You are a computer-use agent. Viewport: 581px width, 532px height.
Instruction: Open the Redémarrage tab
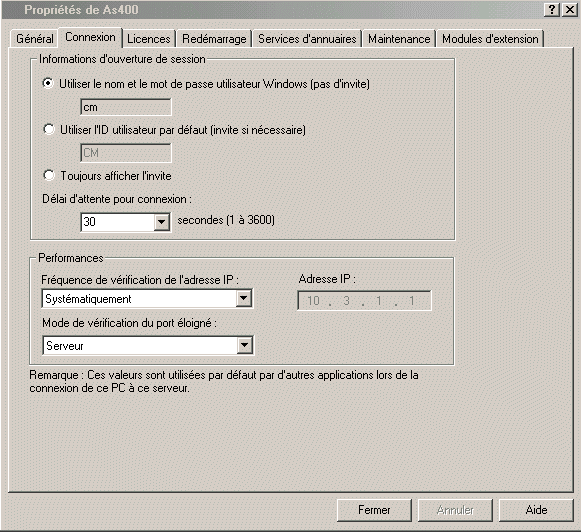point(214,39)
